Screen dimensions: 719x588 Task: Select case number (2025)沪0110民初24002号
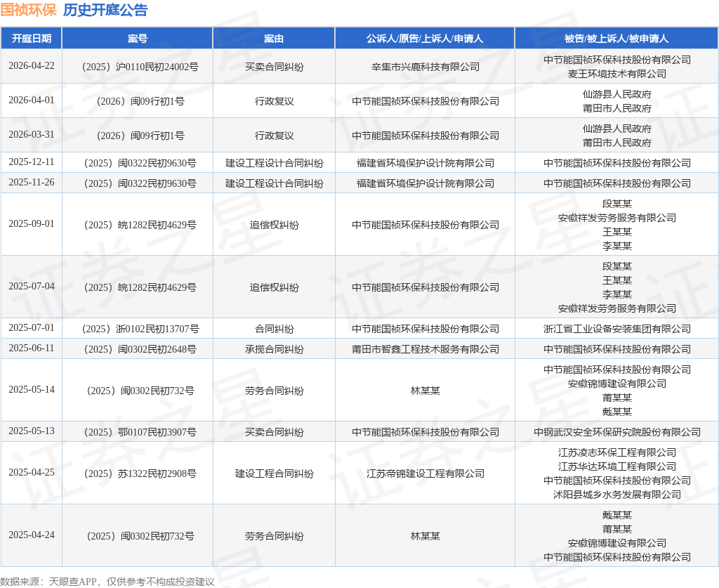point(140,67)
